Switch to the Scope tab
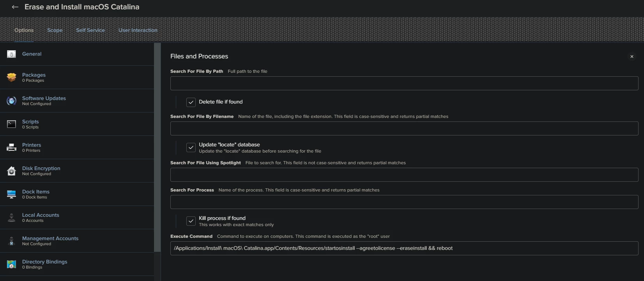Viewport: 644px width, 281px height. (55, 30)
